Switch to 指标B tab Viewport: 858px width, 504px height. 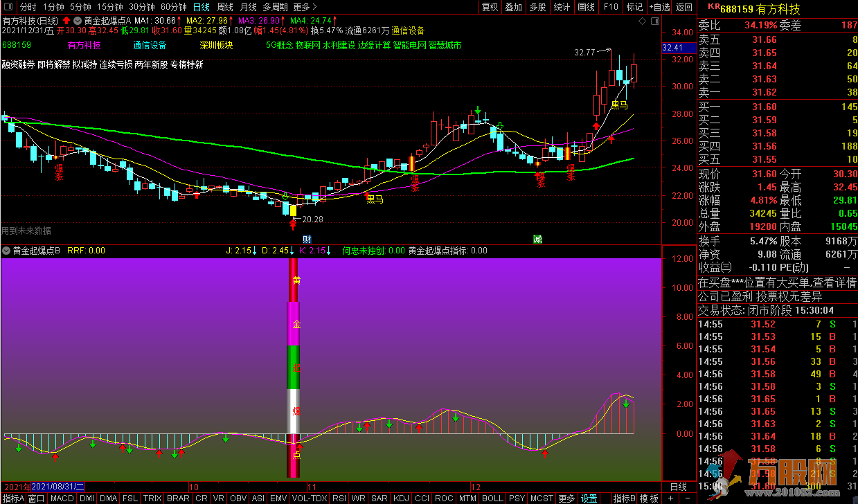(x=625, y=498)
